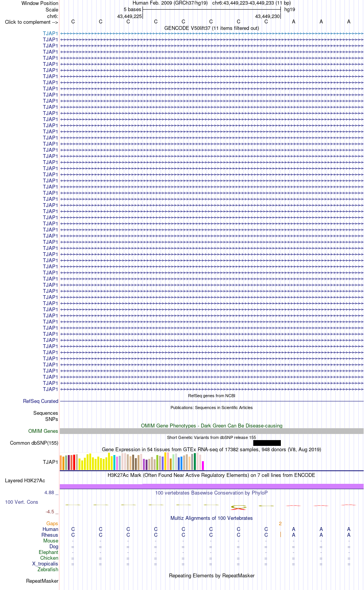Click the orange '2' gap marker
This screenshot has height=590, width=364.
280,523
